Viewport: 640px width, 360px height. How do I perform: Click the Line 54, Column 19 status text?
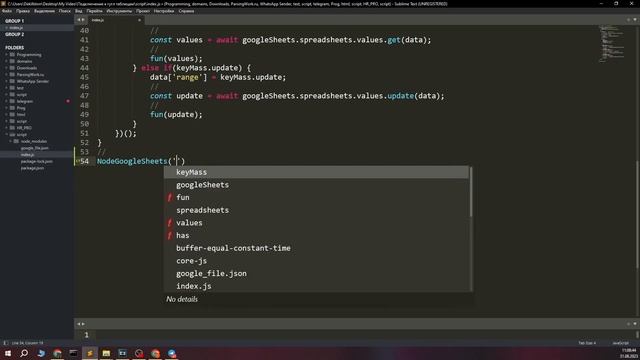tap(27, 343)
